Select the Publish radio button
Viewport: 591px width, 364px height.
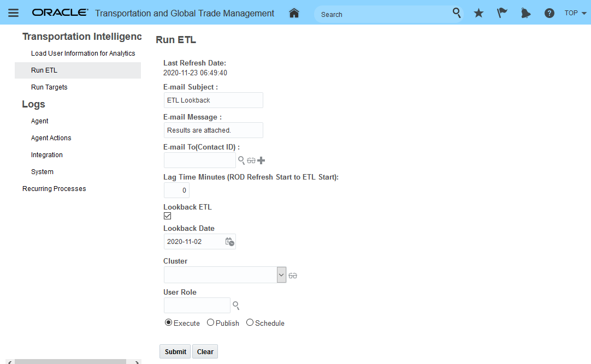[x=210, y=323]
